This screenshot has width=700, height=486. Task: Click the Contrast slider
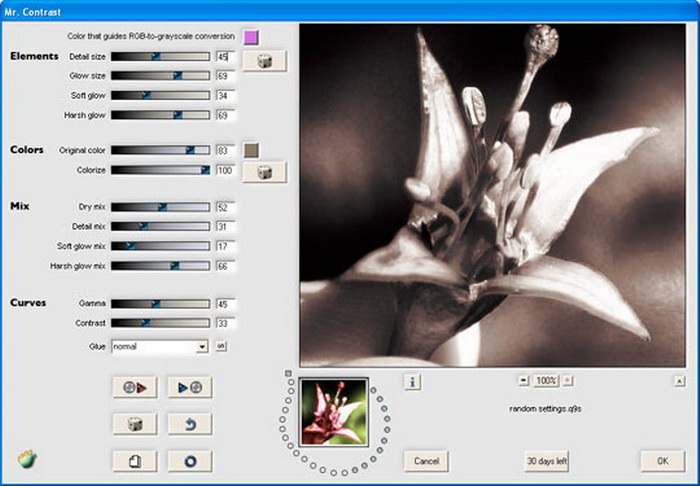[x=160, y=323]
